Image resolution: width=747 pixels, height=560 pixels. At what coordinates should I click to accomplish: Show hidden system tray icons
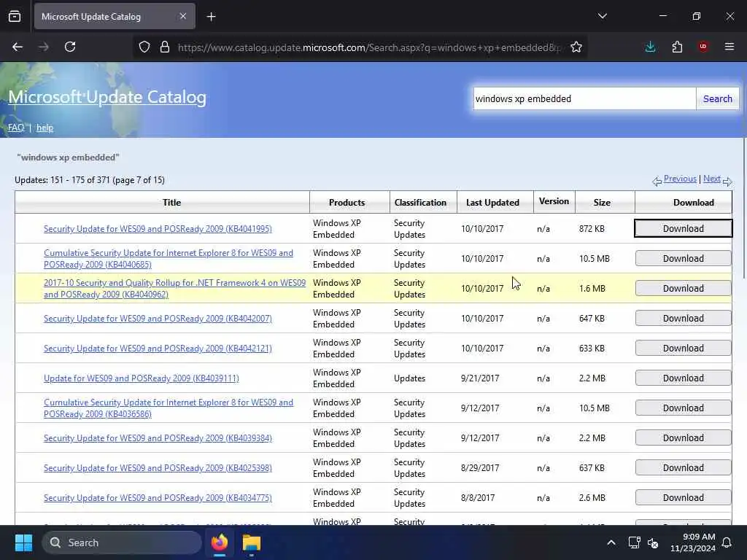coord(611,542)
